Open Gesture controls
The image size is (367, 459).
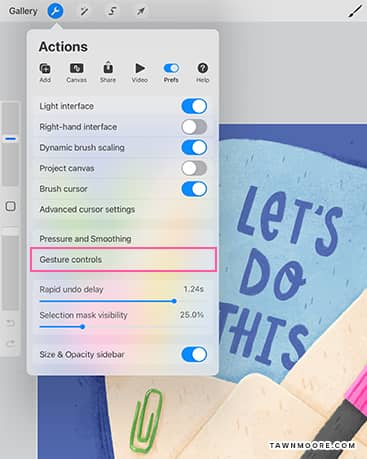pos(123,260)
